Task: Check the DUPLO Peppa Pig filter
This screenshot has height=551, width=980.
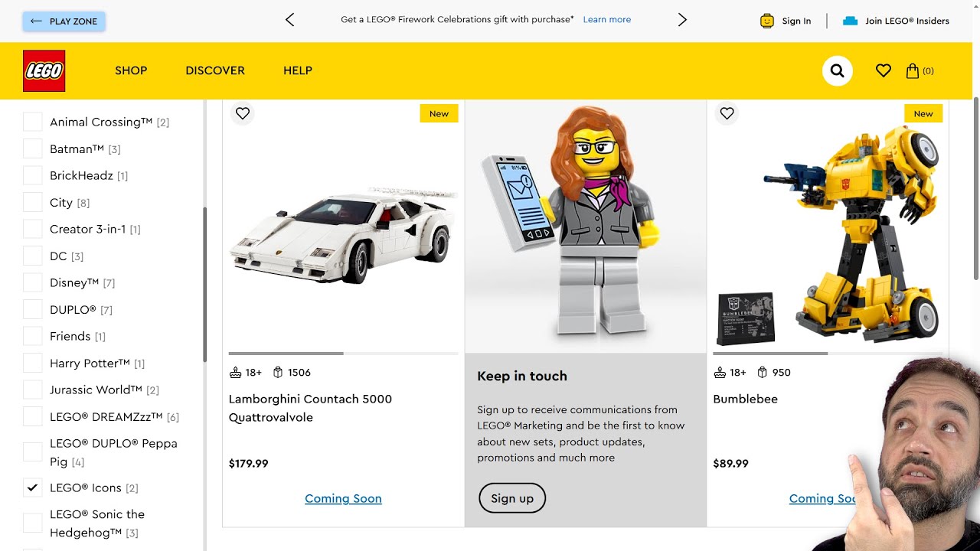Action: pyautogui.click(x=32, y=452)
